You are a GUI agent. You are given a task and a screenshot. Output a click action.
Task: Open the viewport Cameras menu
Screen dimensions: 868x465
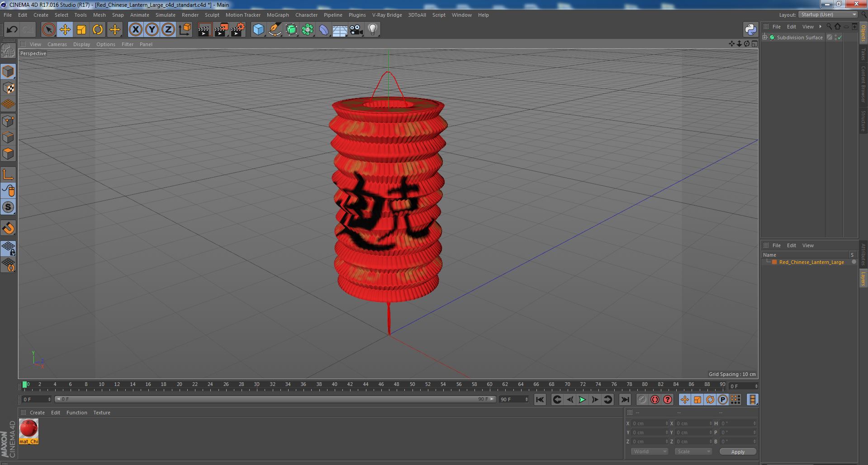pos(57,44)
